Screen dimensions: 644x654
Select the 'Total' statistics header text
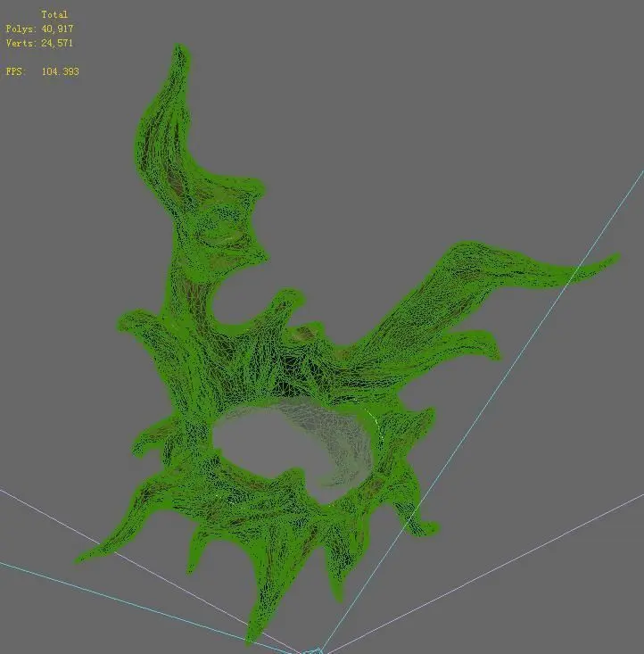54,14
